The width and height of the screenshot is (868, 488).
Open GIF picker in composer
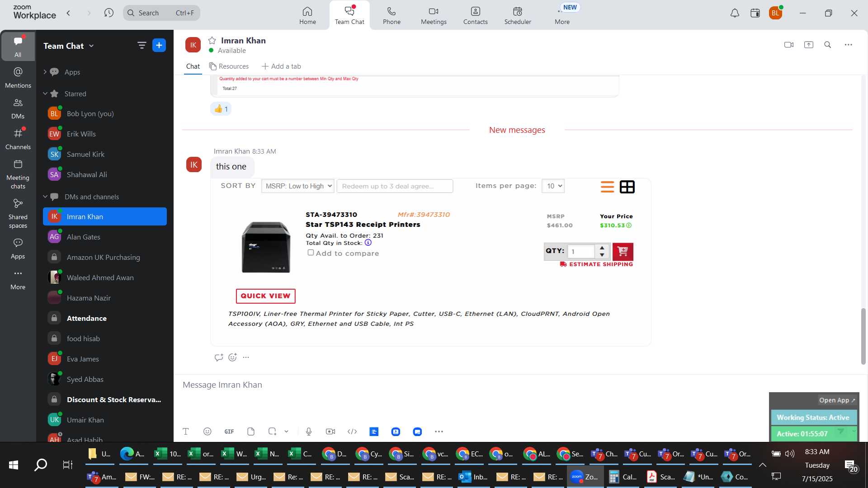click(229, 432)
